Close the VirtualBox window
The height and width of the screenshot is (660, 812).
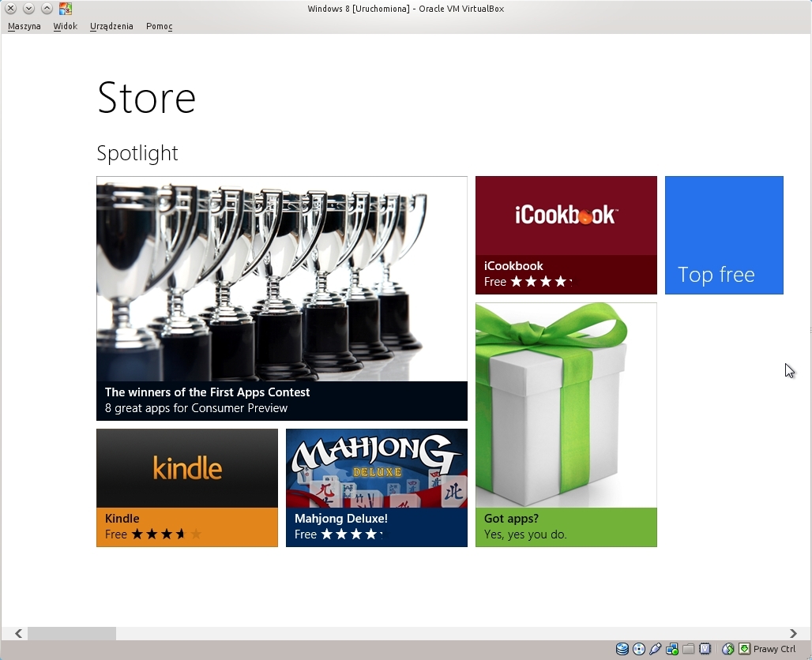(11, 8)
